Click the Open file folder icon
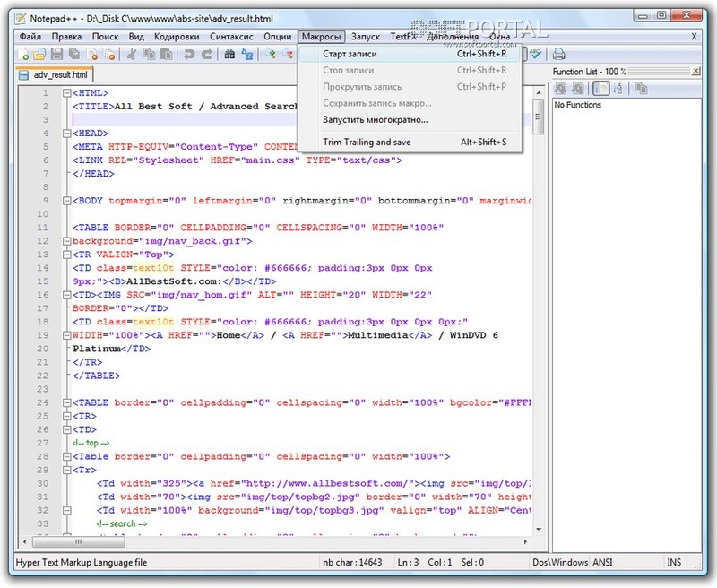This screenshot has height=588, width=717. 39,55
